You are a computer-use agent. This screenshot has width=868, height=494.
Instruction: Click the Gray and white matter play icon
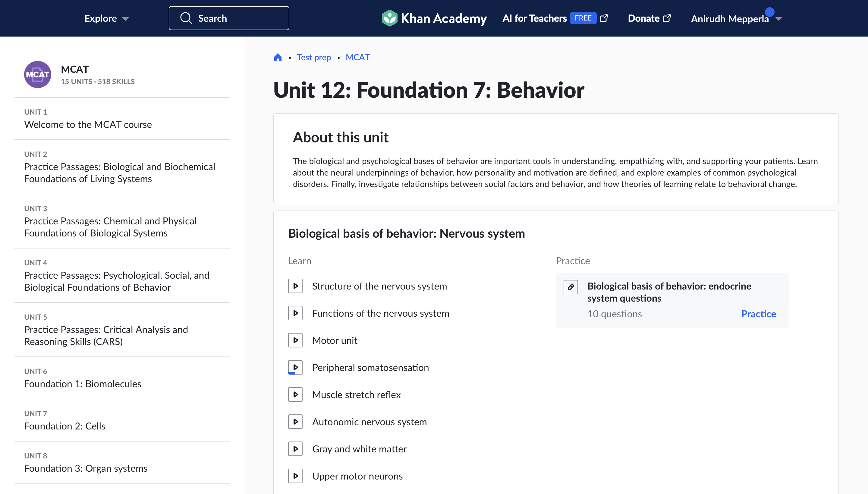pyautogui.click(x=295, y=449)
